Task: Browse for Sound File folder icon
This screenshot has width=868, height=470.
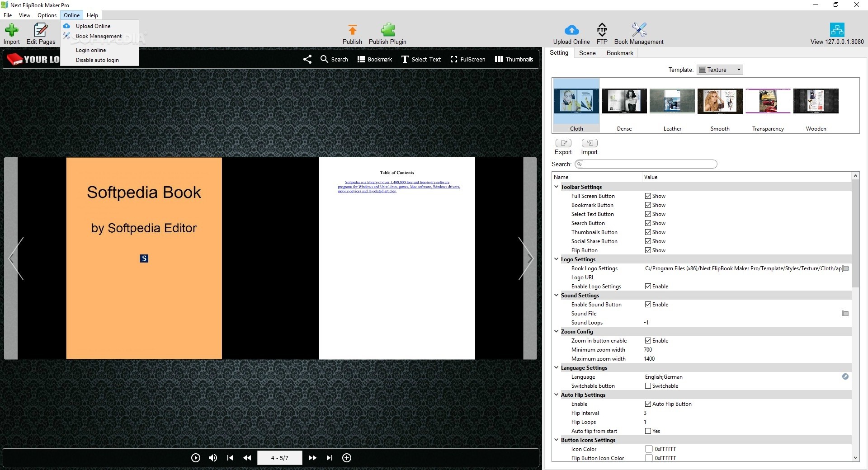Action: tap(845, 313)
